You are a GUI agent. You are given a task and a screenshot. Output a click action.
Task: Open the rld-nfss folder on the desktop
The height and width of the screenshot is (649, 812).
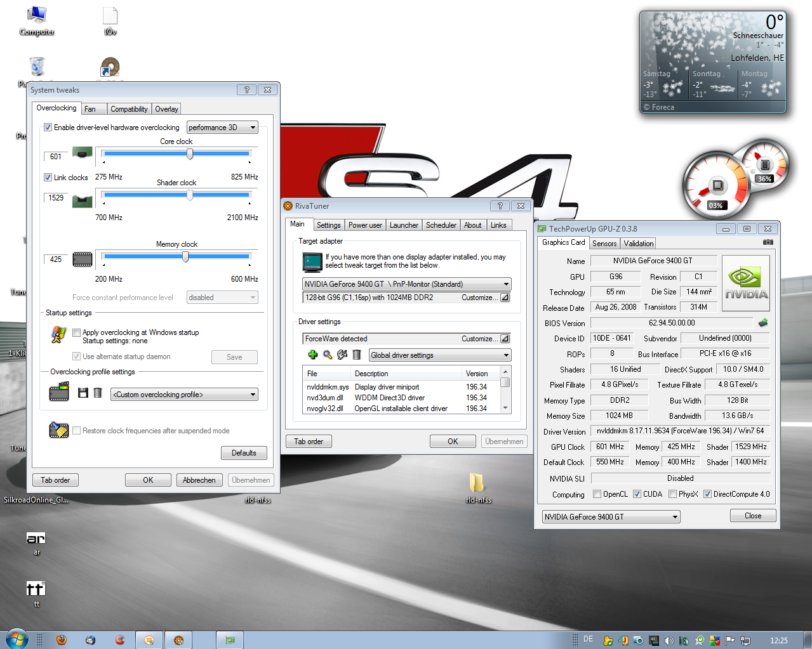pyautogui.click(x=478, y=487)
